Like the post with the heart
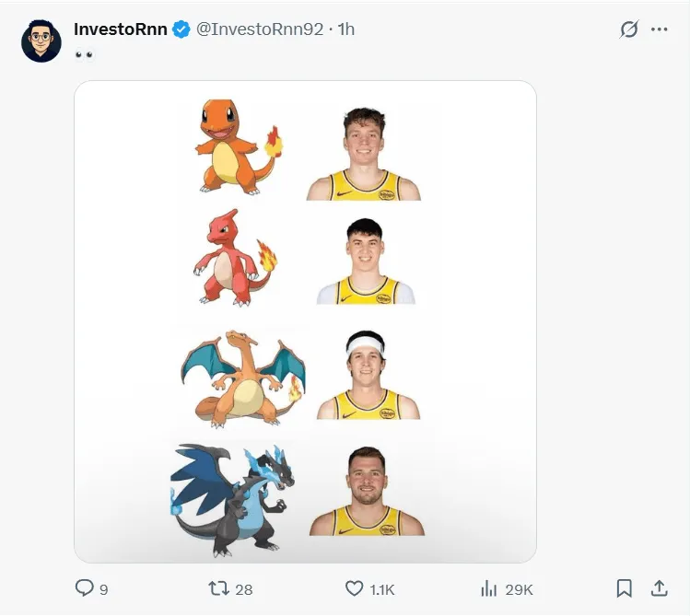690x616 pixels. tap(354, 587)
